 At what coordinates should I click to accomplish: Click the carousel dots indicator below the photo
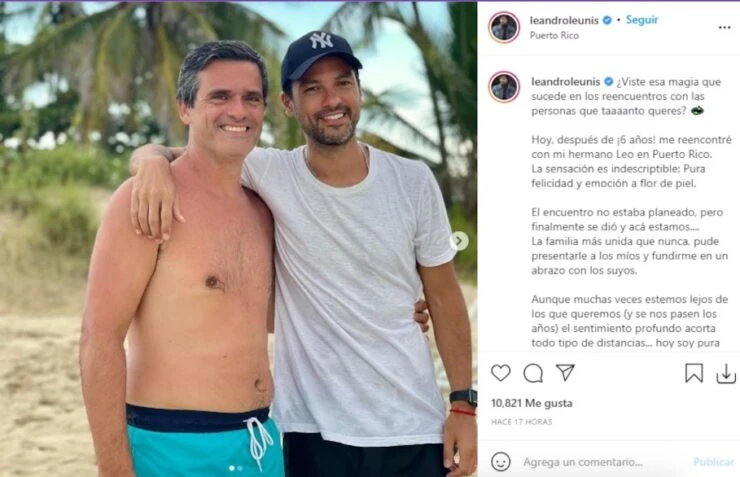tap(235, 468)
